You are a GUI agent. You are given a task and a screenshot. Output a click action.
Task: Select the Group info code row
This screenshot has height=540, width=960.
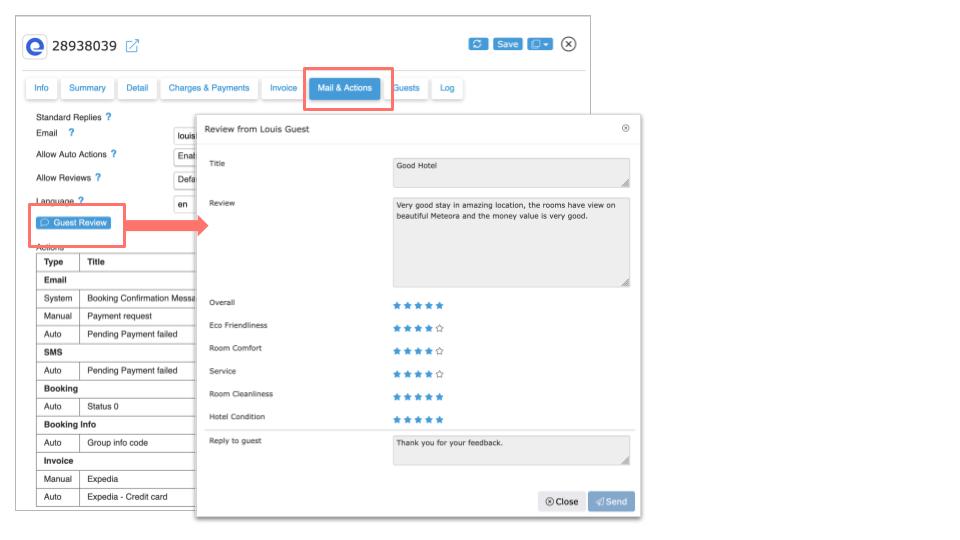(x=116, y=443)
